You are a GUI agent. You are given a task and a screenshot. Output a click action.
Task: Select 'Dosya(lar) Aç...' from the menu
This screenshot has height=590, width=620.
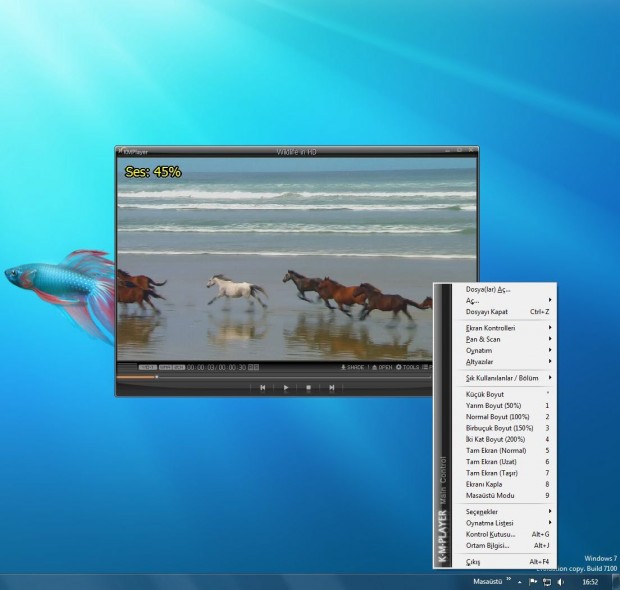[503, 289]
